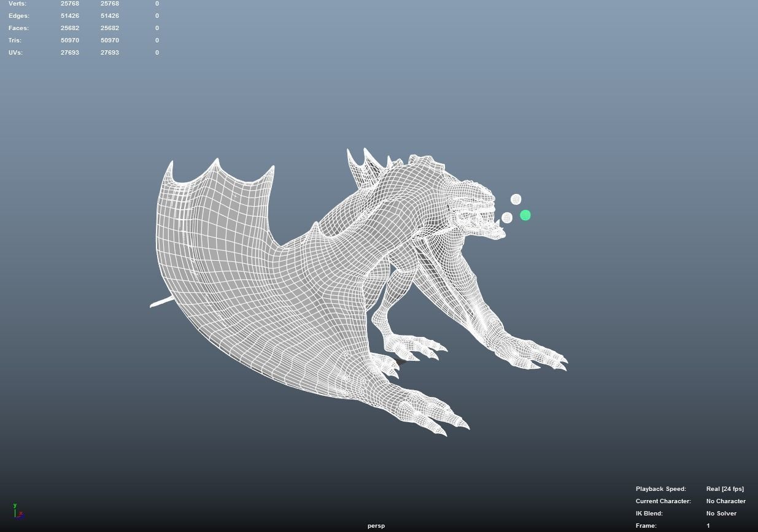This screenshot has height=532, width=758.
Task: Select the lower white wireframe sphere
Action: 507,218
